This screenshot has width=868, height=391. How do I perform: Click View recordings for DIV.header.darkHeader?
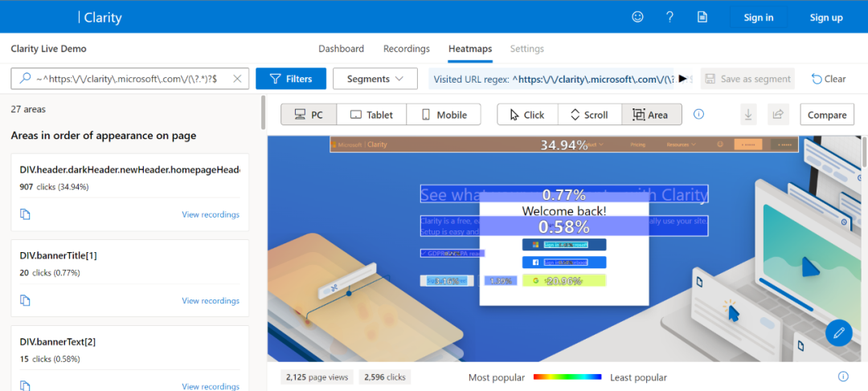[x=211, y=214]
